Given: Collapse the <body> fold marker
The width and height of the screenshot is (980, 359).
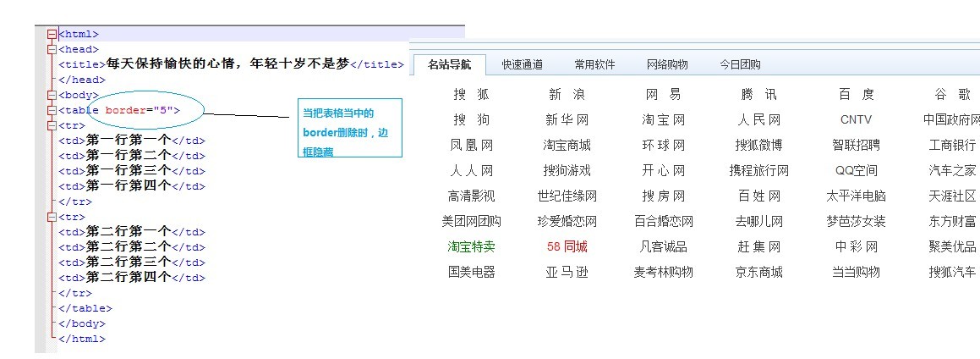Looking at the screenshot, I should coord(52,95).
